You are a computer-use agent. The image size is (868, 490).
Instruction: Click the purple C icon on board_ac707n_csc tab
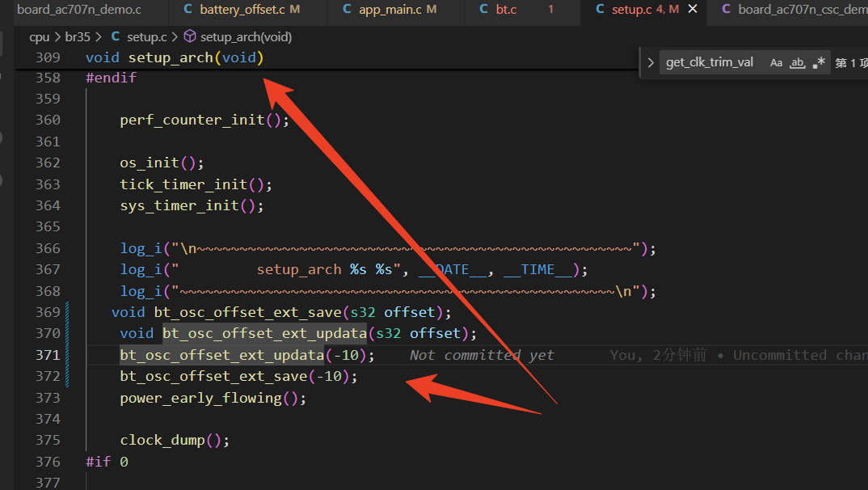point(726,9)
